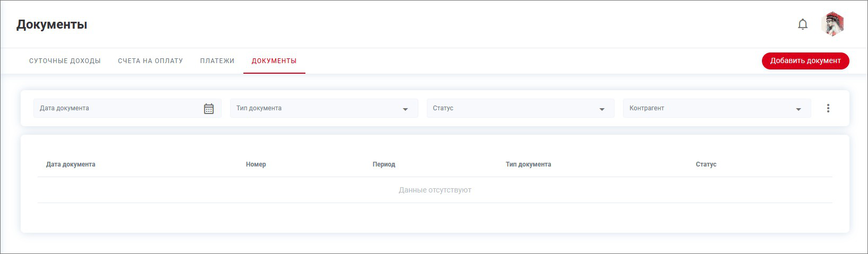This screenshot has width=868, height=254.
Task: Sort by Дата документа column header
Action: click(x=71, y=164)
